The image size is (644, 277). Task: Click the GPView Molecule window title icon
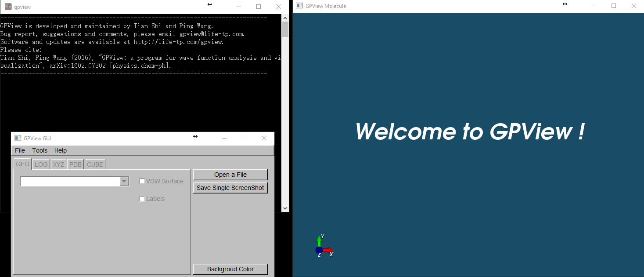(299, 6)
